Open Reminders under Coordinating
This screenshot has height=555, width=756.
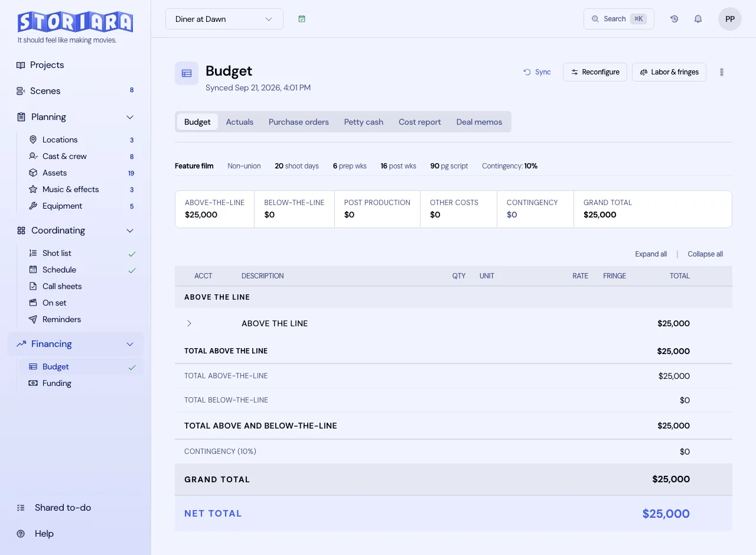82,319
